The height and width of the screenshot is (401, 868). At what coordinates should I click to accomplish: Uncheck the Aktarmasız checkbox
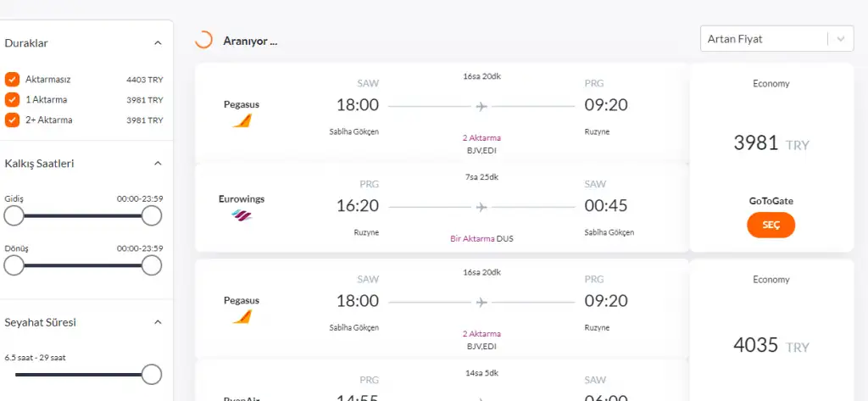pyautogui.click(x=12, y=80)
